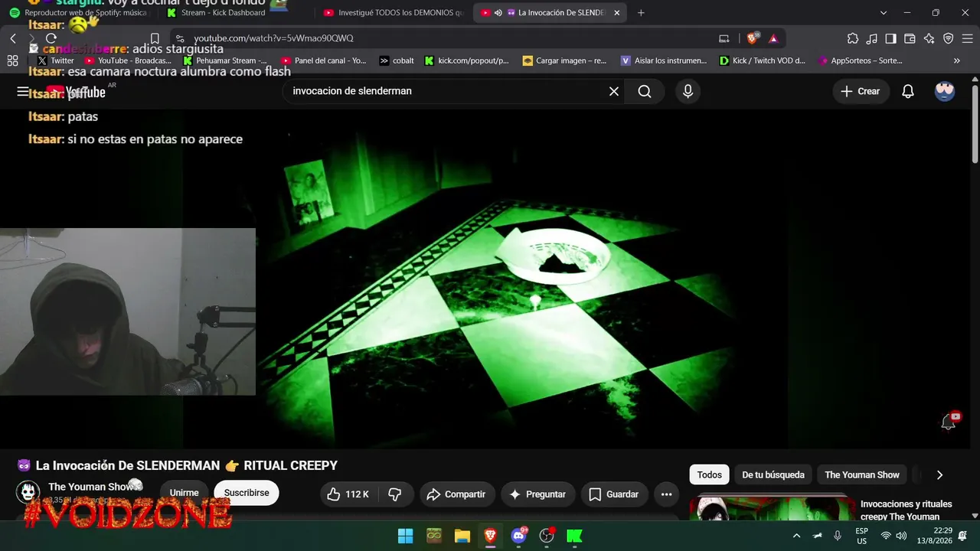
Task: Open the YouTube guide hamburger menu
Action: click(23, 92)
